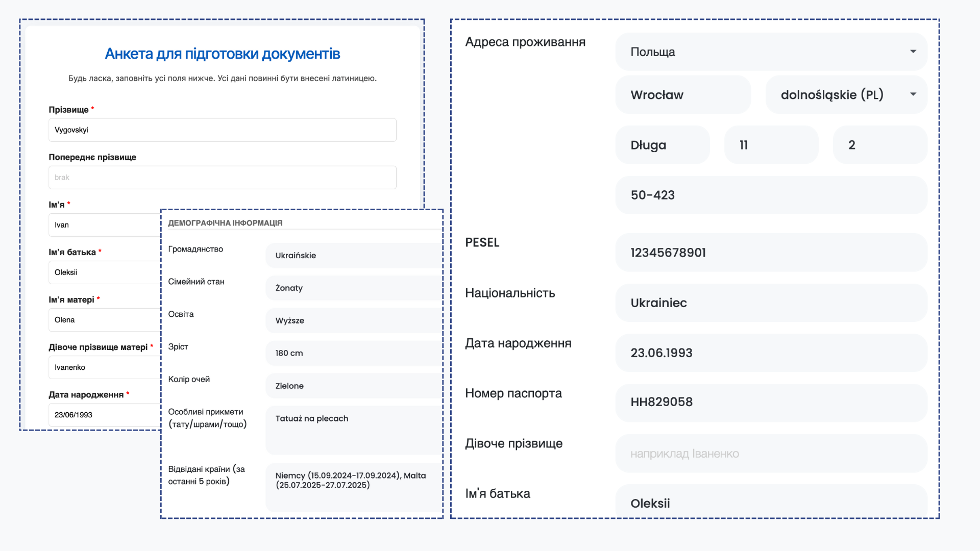Select the city field showing Wrocław

[683, 94]
